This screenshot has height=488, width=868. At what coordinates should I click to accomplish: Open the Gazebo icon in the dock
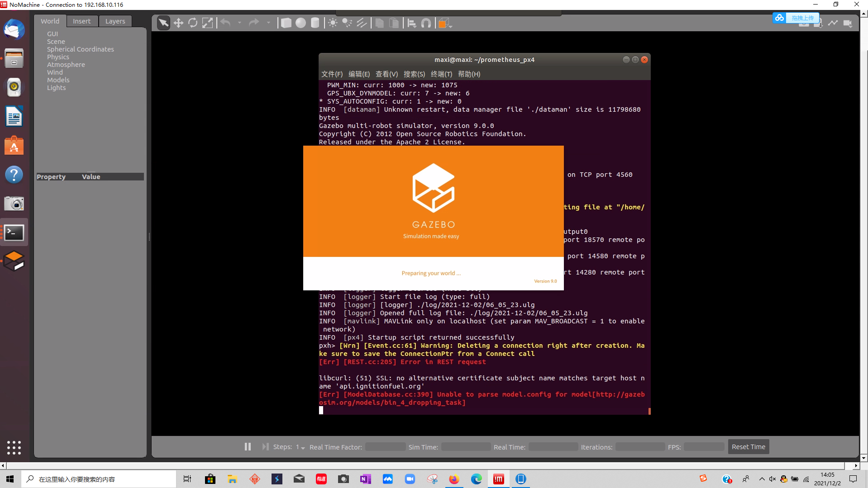point(14,261)
